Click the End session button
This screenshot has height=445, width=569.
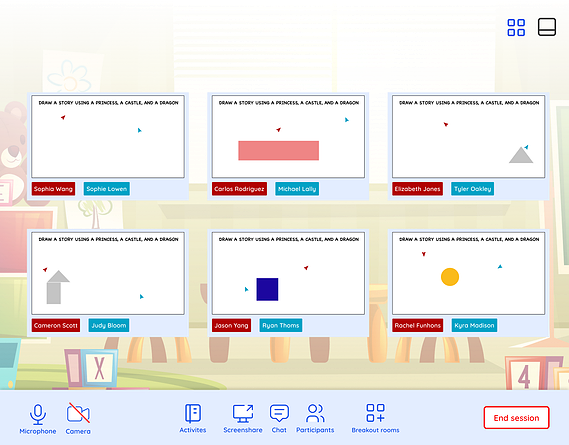(x=516, y=418)
